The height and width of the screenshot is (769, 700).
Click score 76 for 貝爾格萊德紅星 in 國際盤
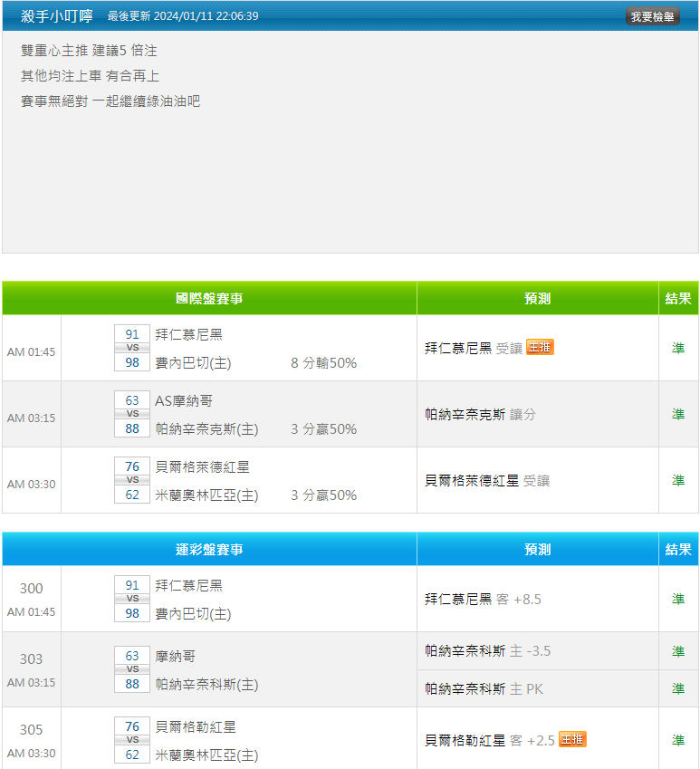click(132, 466)
